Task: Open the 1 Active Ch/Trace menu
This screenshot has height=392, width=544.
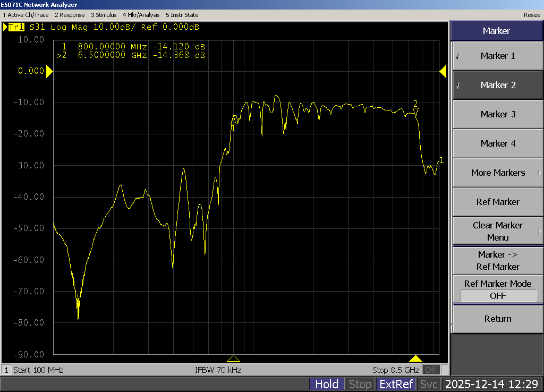Action: (x=26, y=15)
